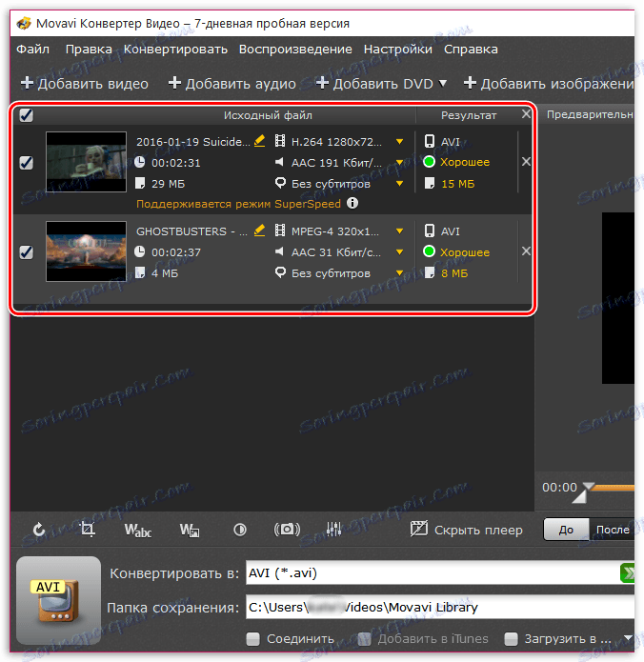Open the Настройки menu
The width and height of the screenshot is (644, 662).
pyautogui.click(x=398, y=50)
